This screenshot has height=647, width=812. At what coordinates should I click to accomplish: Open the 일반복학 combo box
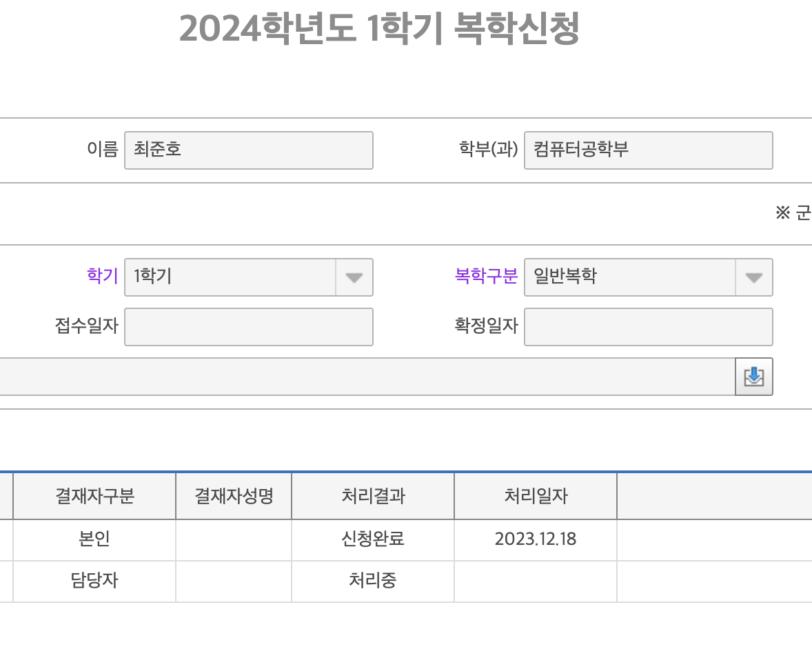click(x=630, y=277)
